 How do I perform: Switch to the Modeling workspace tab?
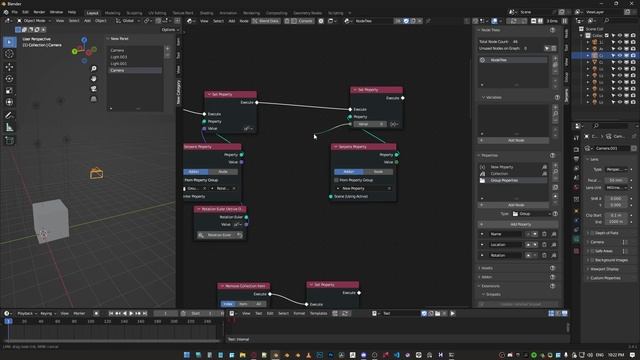[x=112, y=13]
